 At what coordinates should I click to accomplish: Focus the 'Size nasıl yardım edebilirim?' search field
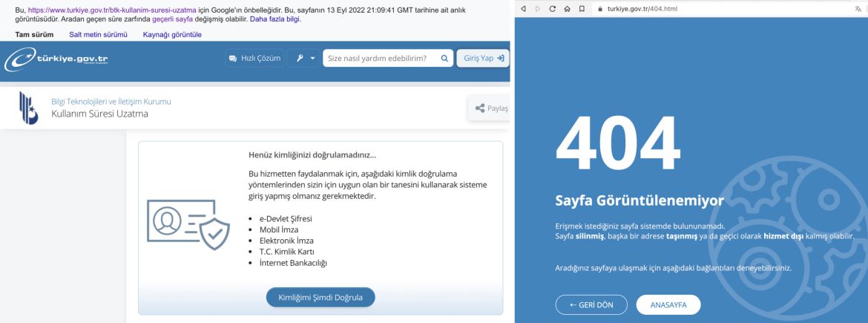tap(380, 59)
